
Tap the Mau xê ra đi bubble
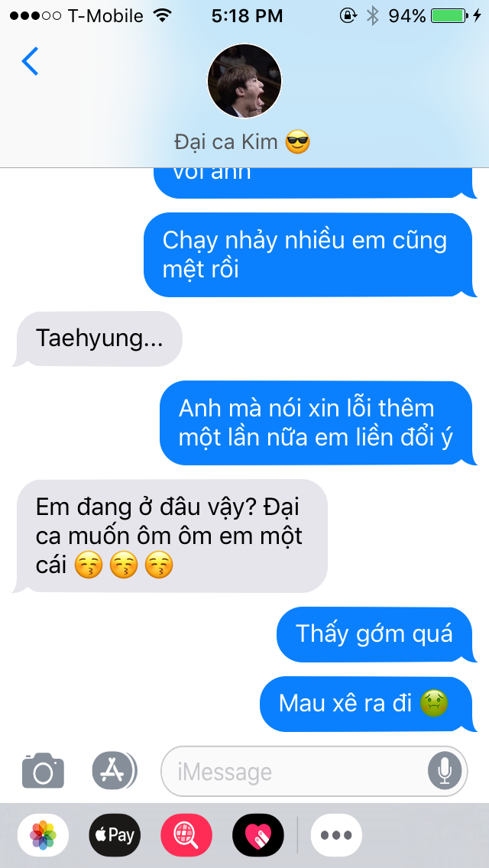tap(368, 704)
